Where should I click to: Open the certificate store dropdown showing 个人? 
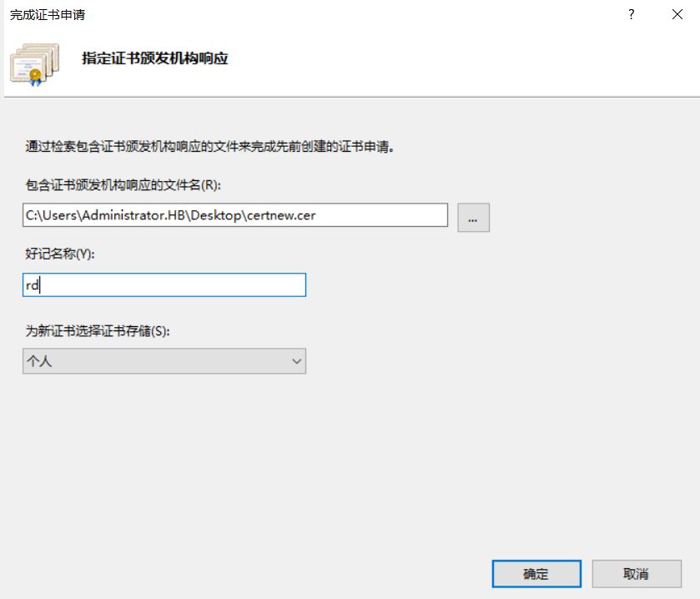click(x=164, y=360)
